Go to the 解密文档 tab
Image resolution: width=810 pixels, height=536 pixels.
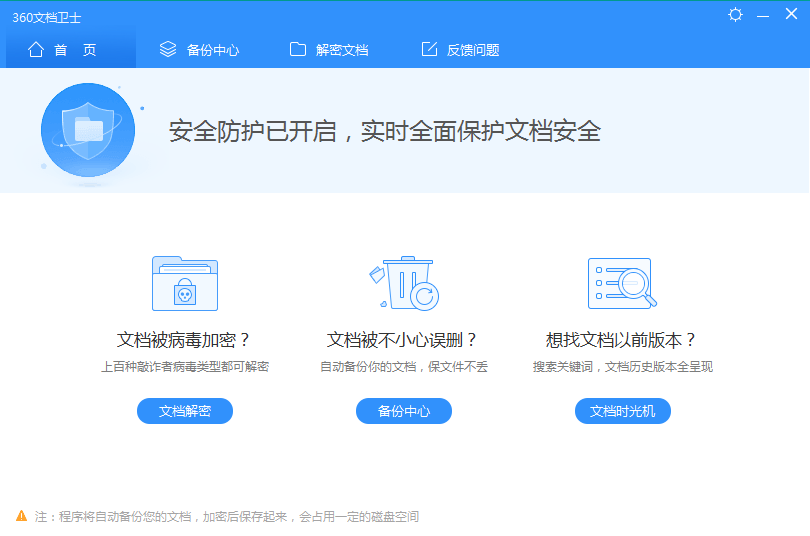(x=329, y=50)
